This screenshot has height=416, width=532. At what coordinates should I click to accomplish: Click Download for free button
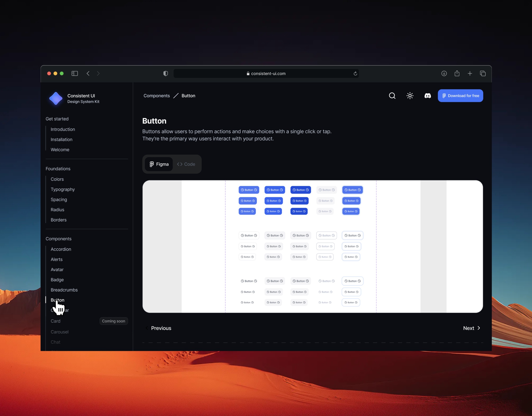coord(460,96)
